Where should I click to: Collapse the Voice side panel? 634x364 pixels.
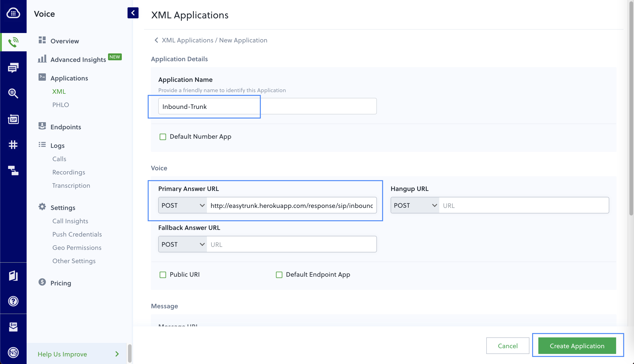(x=133, y=13)
